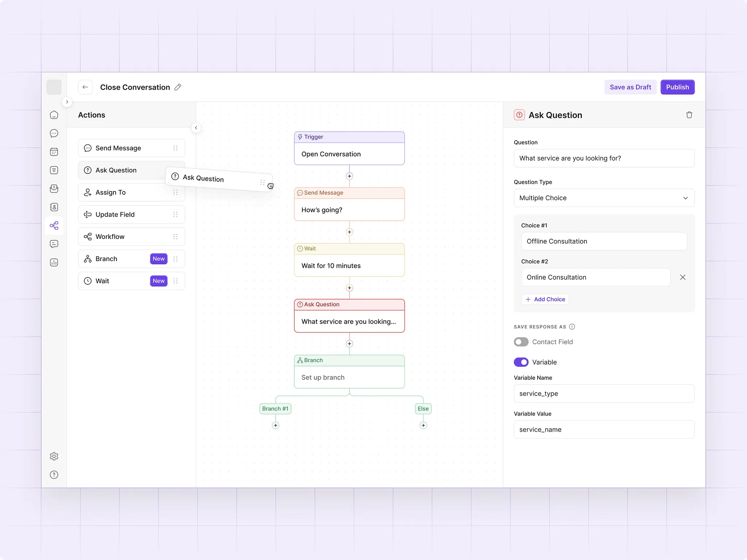Expand the left navigation sidebar chevron

(x=67, y=102)
